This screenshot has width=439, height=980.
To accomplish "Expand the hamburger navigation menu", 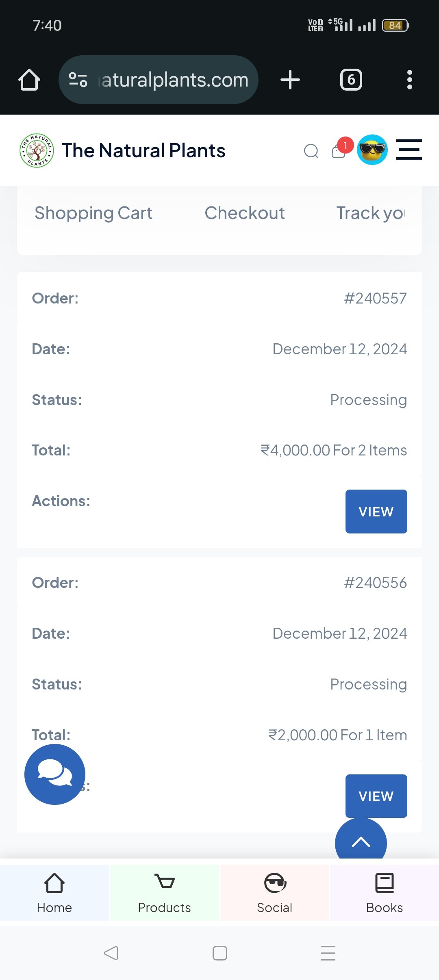I will [409, 150].
